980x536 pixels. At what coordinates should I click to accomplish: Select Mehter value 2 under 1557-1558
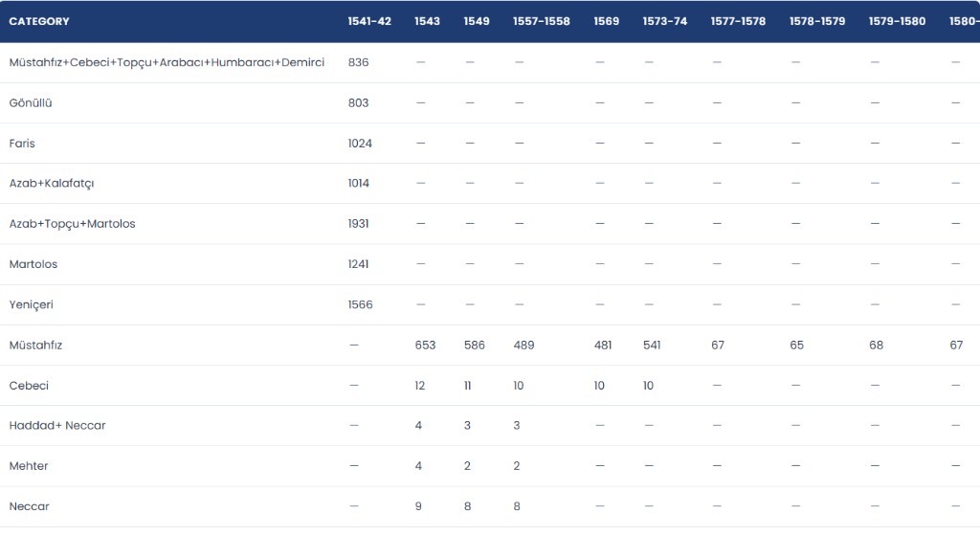pyautogui.click(x=517, y=466)
